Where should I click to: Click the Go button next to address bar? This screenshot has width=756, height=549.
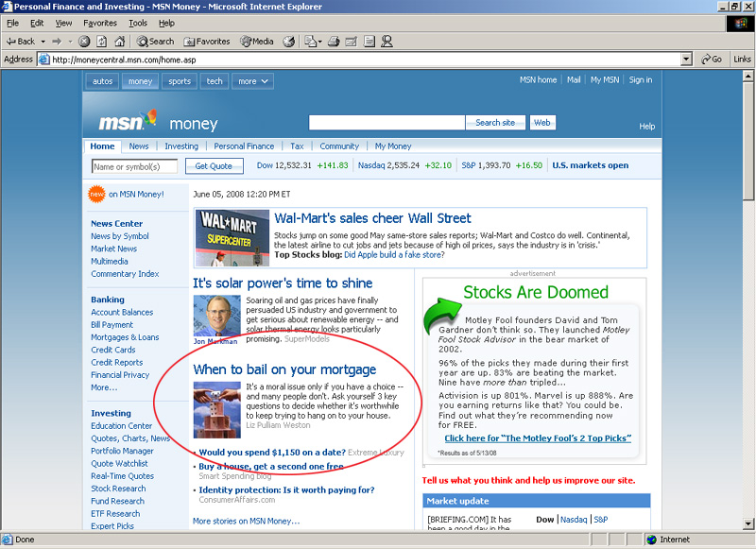point(712,60)
